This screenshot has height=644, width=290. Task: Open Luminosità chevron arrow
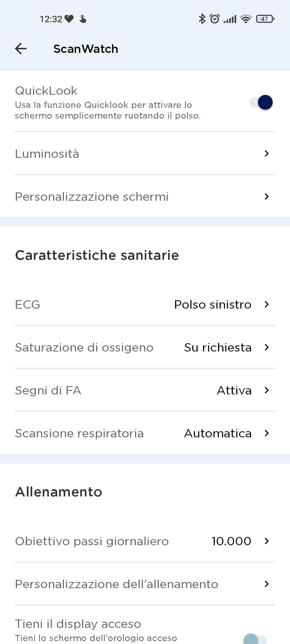(x=266, y=153)
